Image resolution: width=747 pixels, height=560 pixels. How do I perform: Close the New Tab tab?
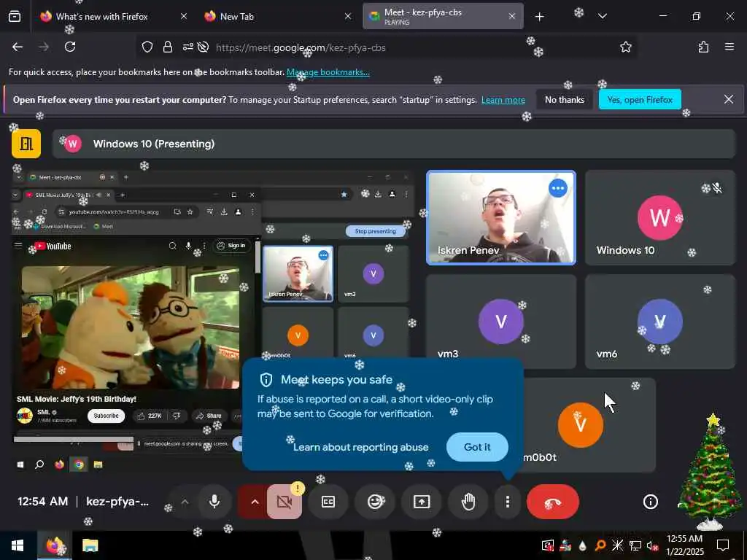(x=348, y=16)
